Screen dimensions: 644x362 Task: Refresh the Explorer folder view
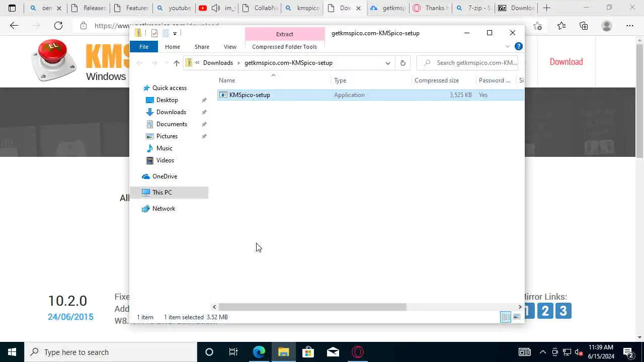click(x=403, y=63)
